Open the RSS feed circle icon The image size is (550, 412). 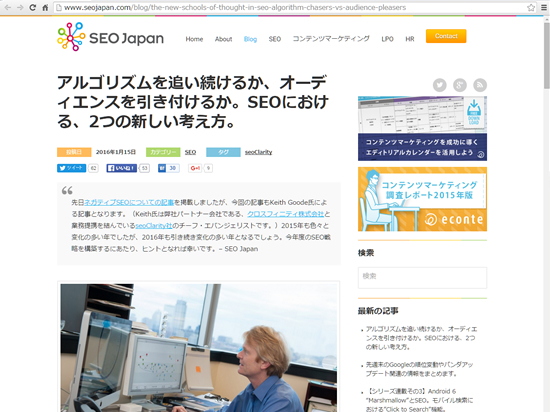(480, 85)
